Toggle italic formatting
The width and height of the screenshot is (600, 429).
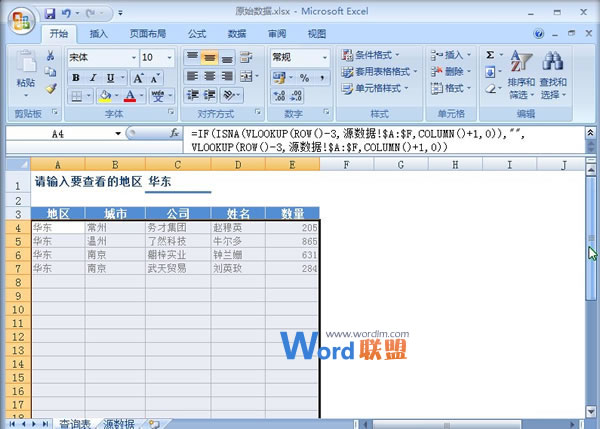(93, 78)
